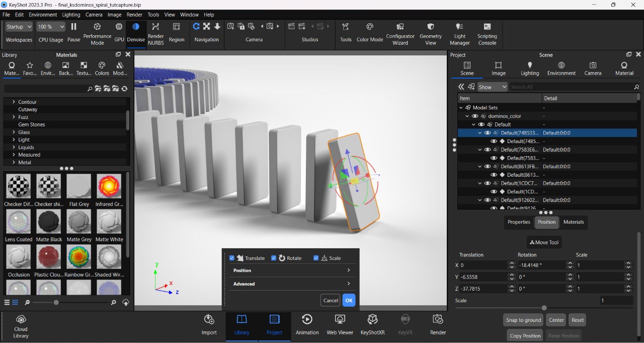Open the Startup workspace dropdown
This screenshot has width=644, height=343.
[x=19, y=27]
